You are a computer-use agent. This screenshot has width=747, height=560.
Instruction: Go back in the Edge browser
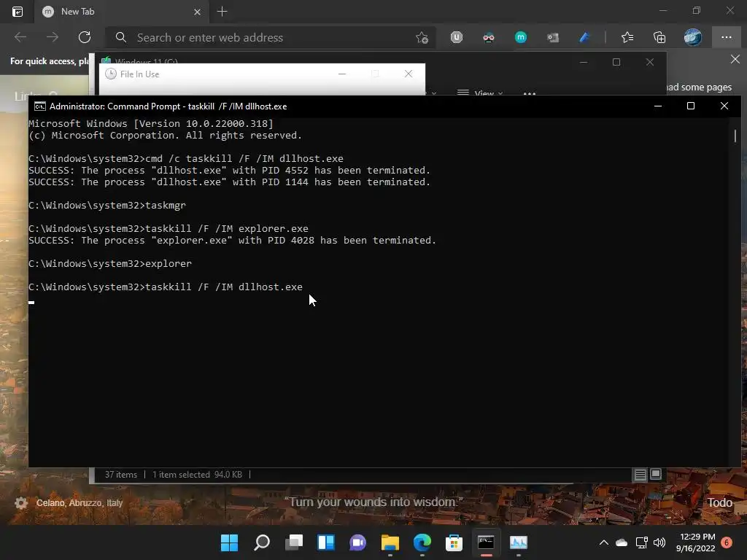click(x=20, y=37)
